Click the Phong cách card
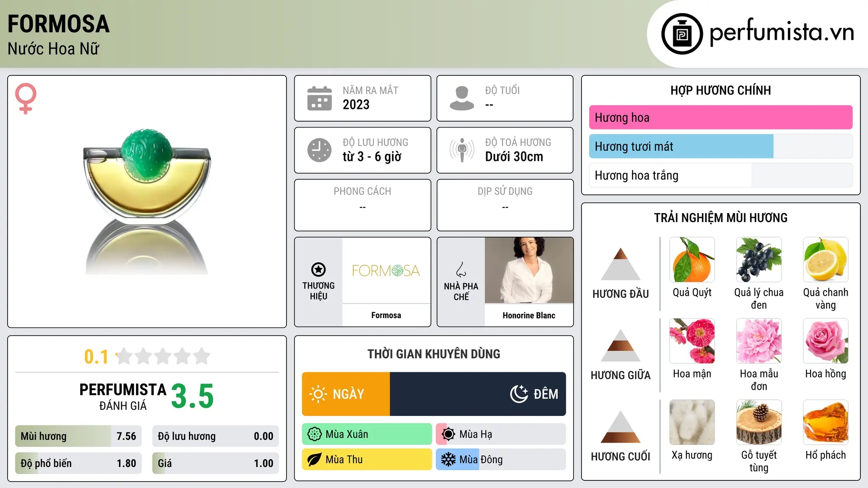Screen dimensions: 868x488 pyautogui.click(x=362, y=205)
